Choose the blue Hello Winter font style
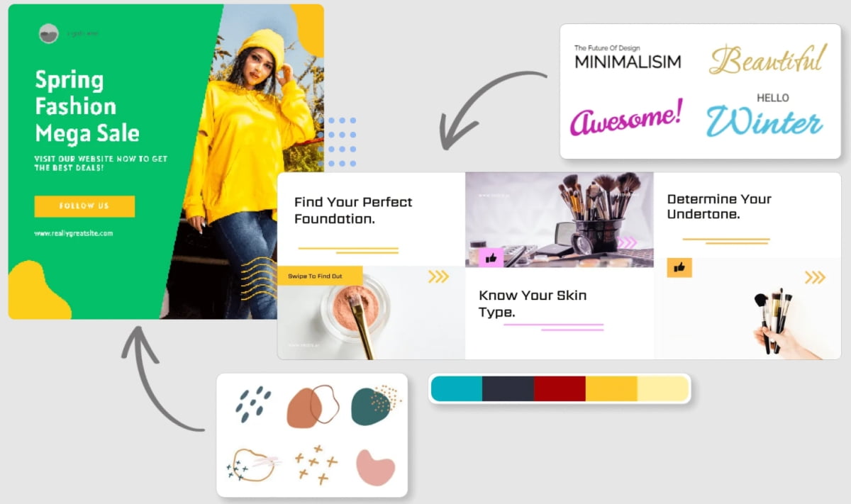 764,114
